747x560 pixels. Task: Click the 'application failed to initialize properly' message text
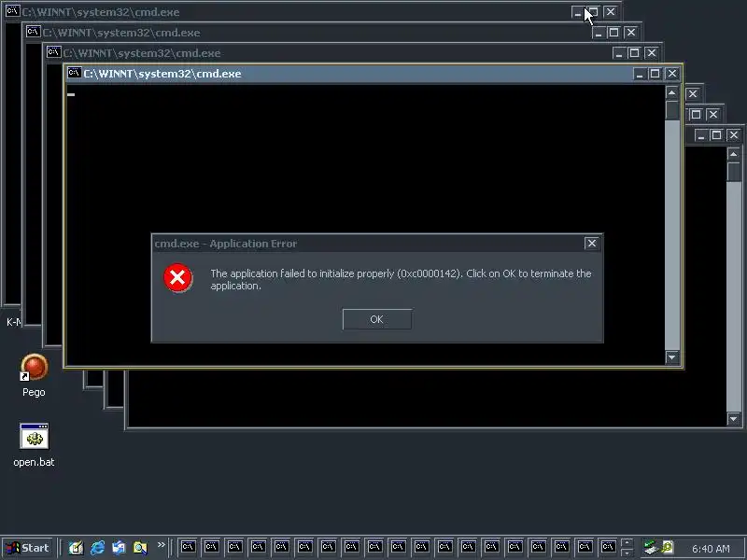tap(401, 279)
